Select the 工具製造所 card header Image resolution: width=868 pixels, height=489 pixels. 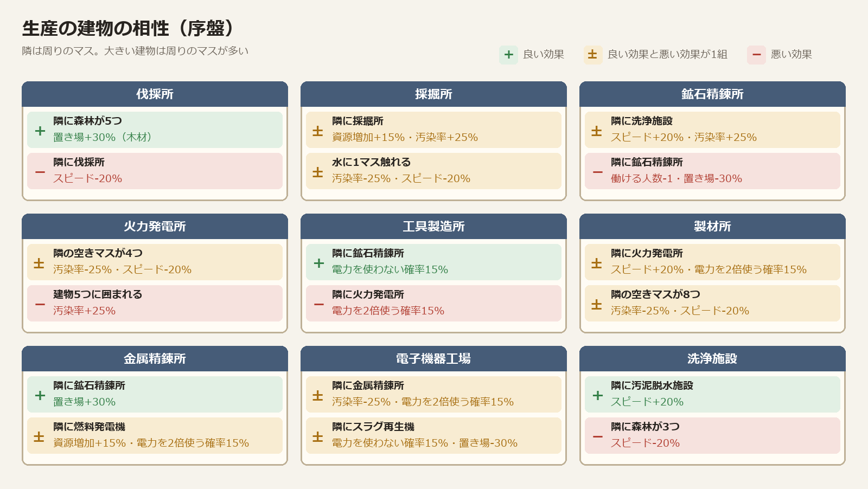[x=433, y=227]
